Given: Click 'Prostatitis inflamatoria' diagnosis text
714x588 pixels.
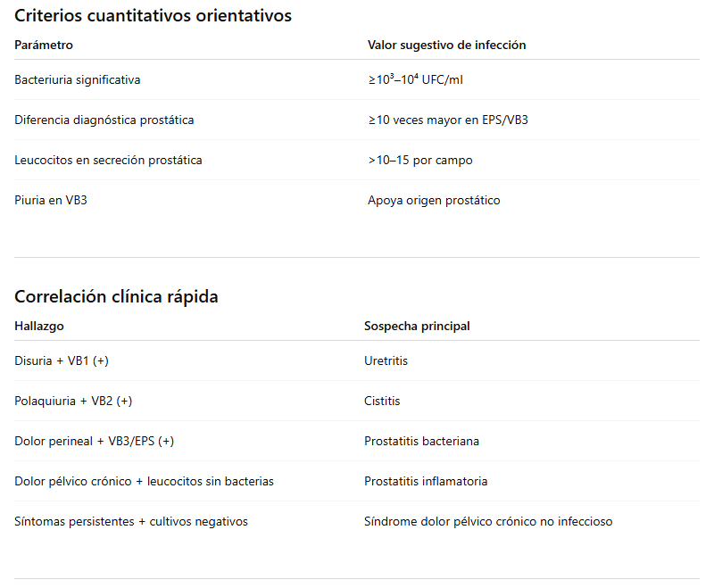Looking at the screenshot, I should [x=426, y=481].
